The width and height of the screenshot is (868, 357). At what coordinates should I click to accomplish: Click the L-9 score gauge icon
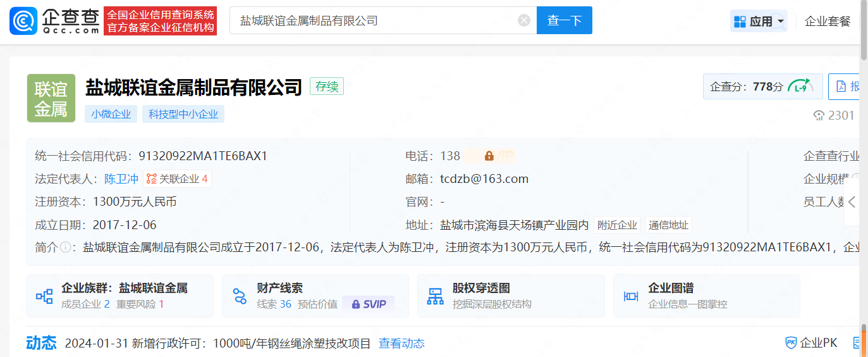click(801, 87)
